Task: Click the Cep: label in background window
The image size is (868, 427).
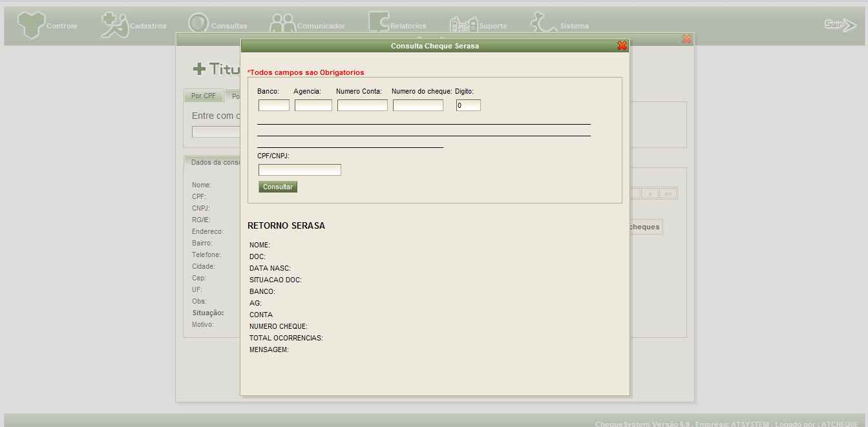Action: pos(199,278)
